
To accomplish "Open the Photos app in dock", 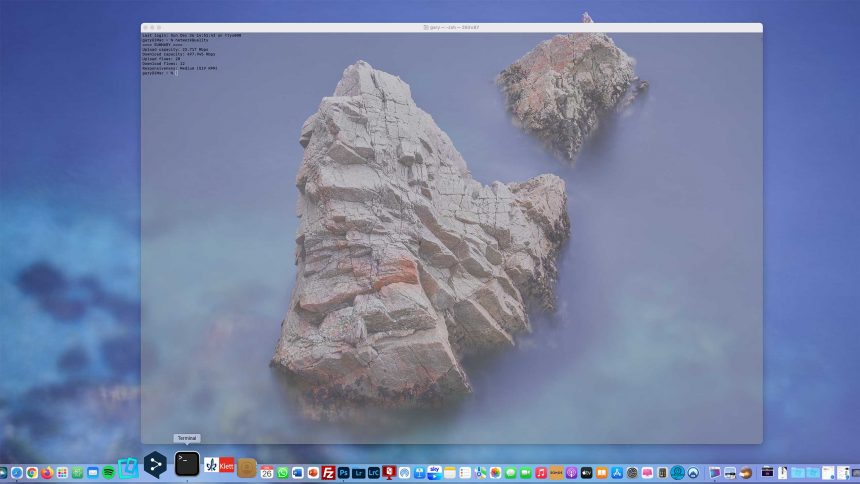I will 495,472.
